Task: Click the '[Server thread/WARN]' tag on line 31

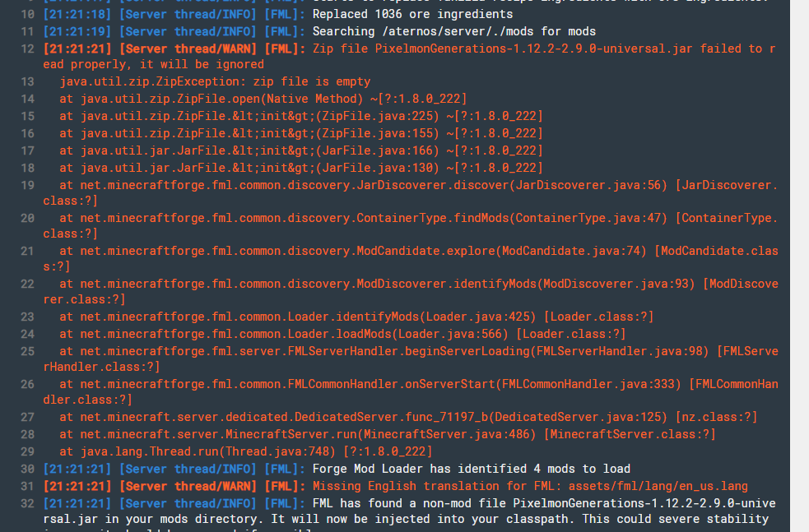Action: (x=188, y=487)
